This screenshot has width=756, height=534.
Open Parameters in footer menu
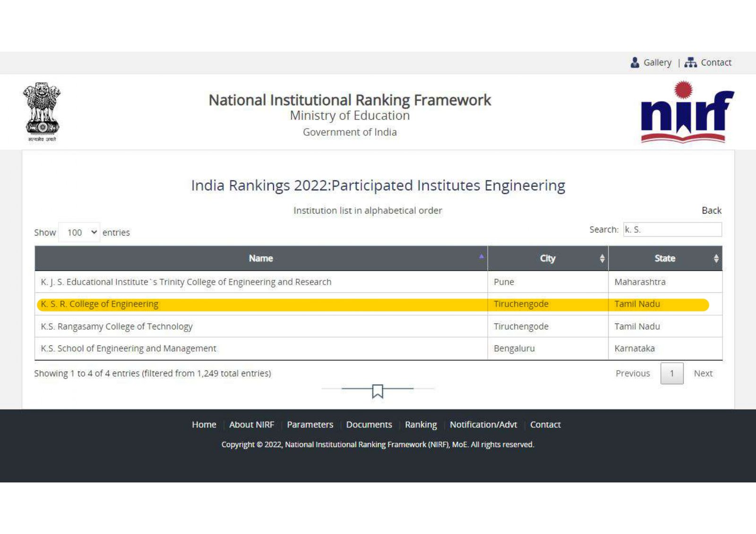pos(310,424)
